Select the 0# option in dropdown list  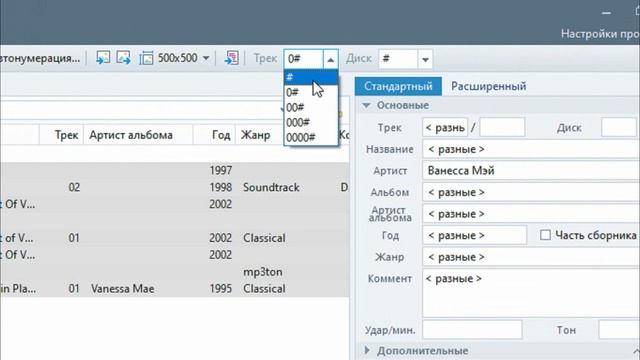tap(311, 93)
